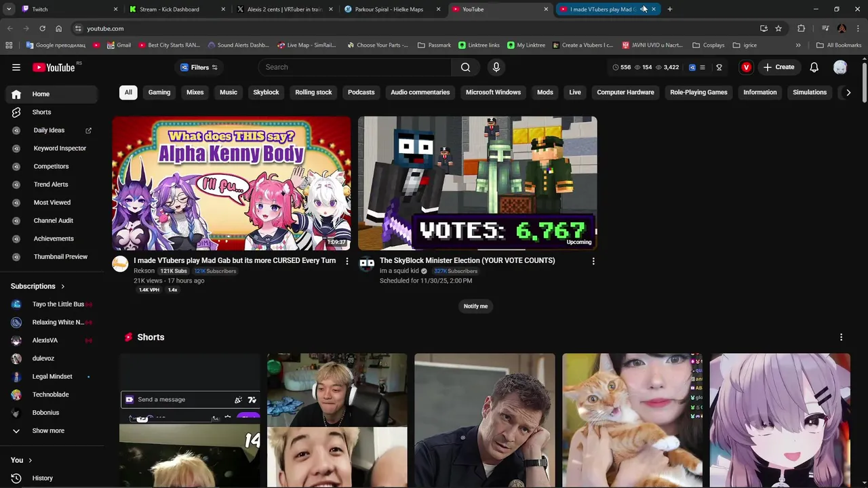Go to Home in sidebar

pos(53,94)
